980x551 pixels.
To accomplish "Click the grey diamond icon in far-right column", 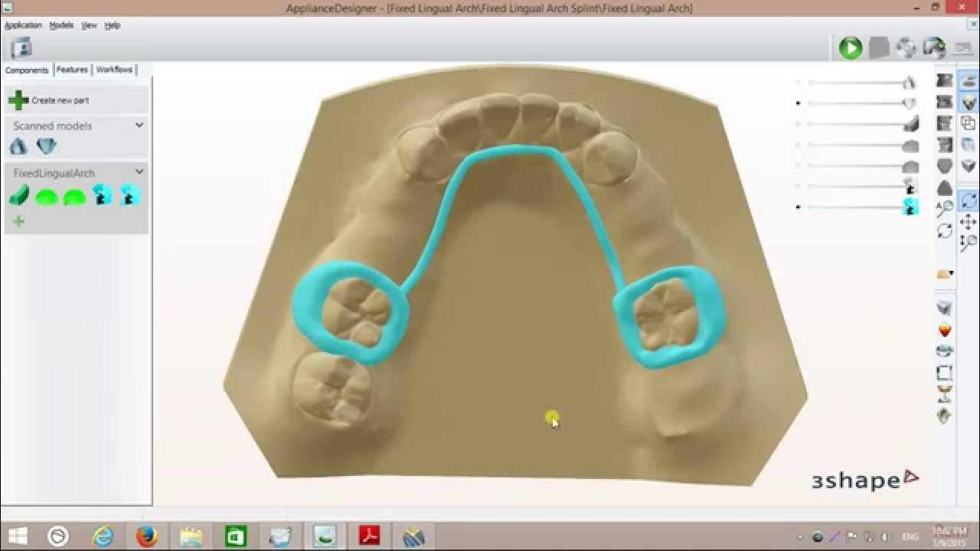I will (968, 165).
